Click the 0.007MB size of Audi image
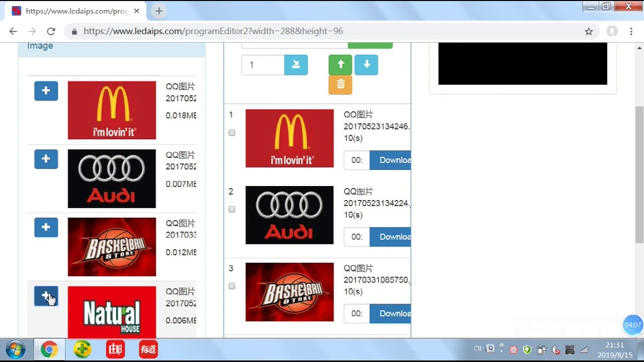 pos(181,184)
